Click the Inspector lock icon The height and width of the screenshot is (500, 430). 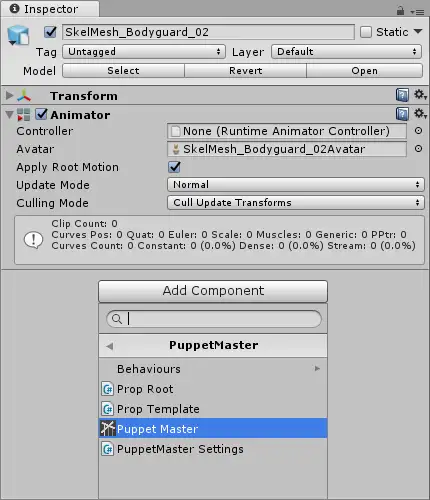coord(400,11)
